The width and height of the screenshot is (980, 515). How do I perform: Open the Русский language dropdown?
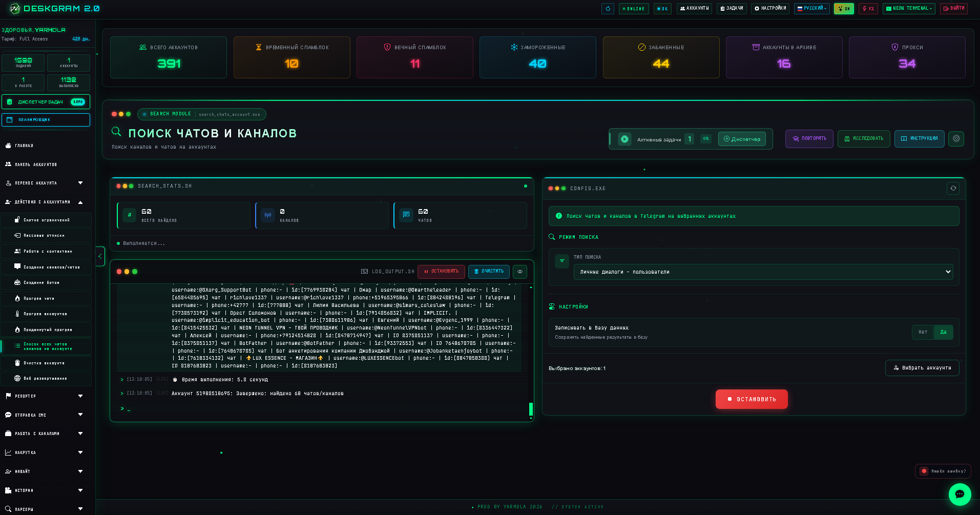[812, 9]
